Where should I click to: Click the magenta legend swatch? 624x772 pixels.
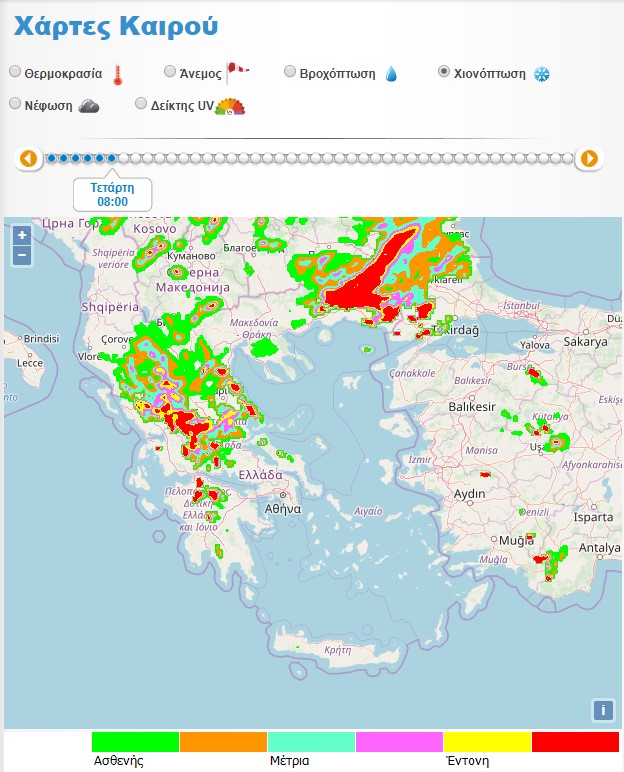(x=399, y=742)
